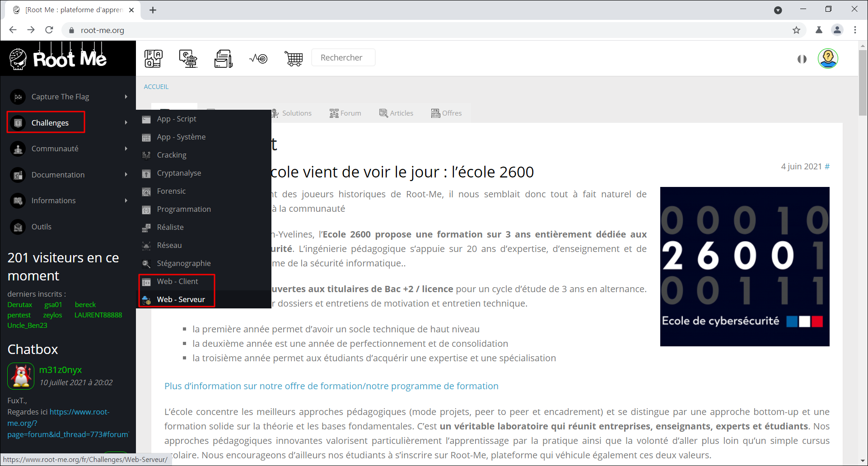
Task: Click the Réaliste category icon
Action: point(146,228)
